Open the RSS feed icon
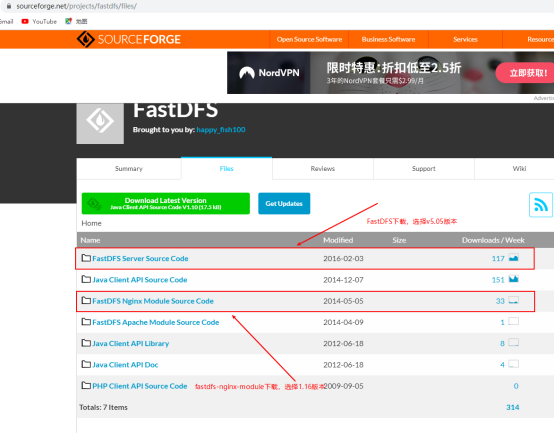The height and width of the screenshot is (433, 554). click(541, 204)
